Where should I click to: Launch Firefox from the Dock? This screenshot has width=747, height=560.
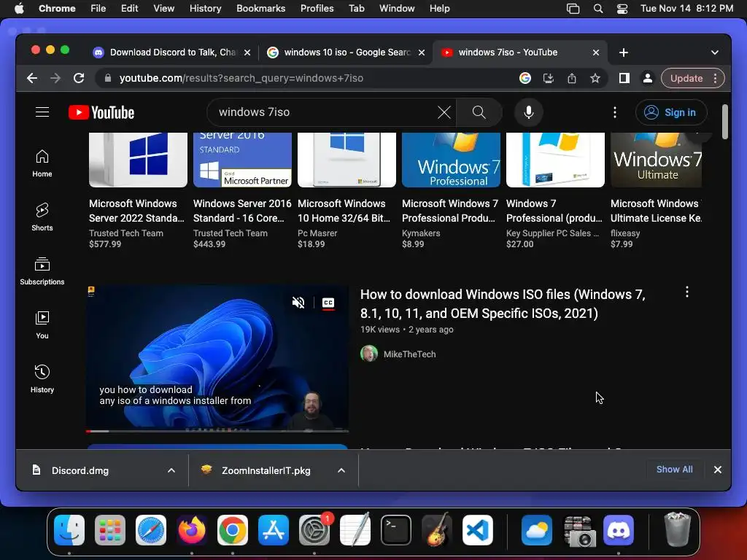click(192, 530)
